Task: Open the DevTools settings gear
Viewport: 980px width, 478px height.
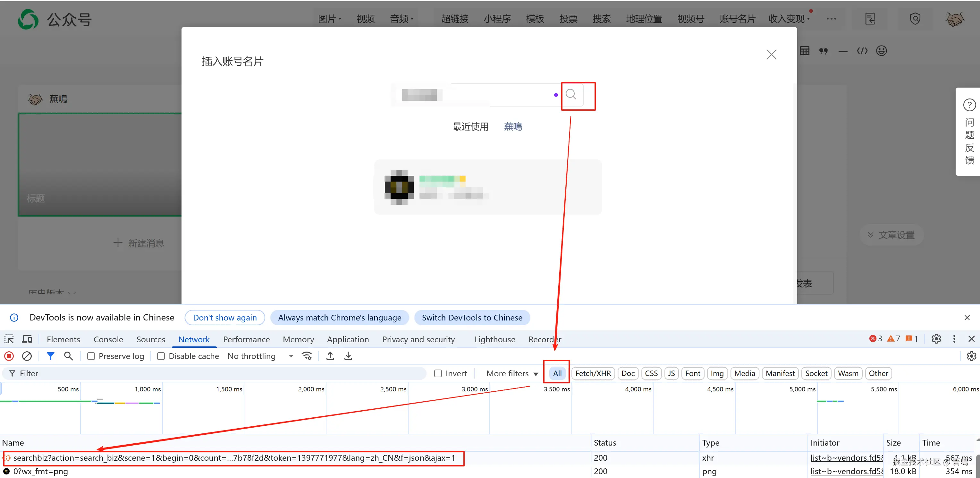Action: pos(936,339)
